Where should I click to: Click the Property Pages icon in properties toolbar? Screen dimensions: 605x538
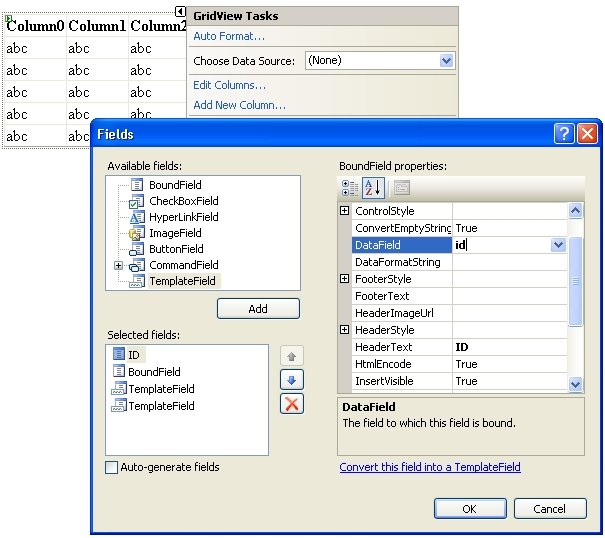[402, 188]
